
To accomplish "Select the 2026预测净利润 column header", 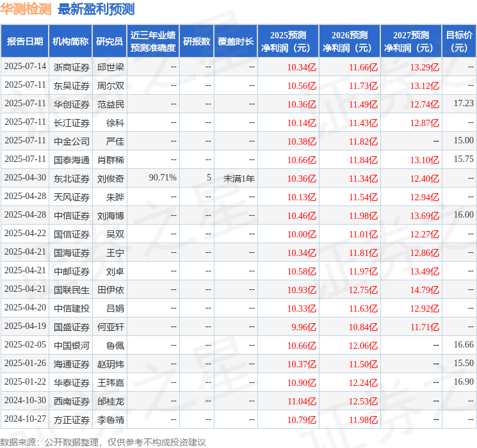I will click(x=350, y=42).
